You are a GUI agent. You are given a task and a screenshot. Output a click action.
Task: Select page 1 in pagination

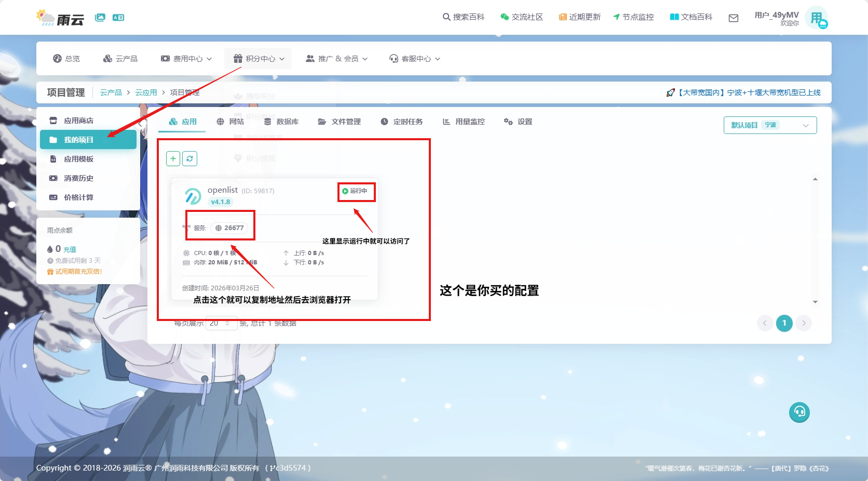tap(784, 323)
